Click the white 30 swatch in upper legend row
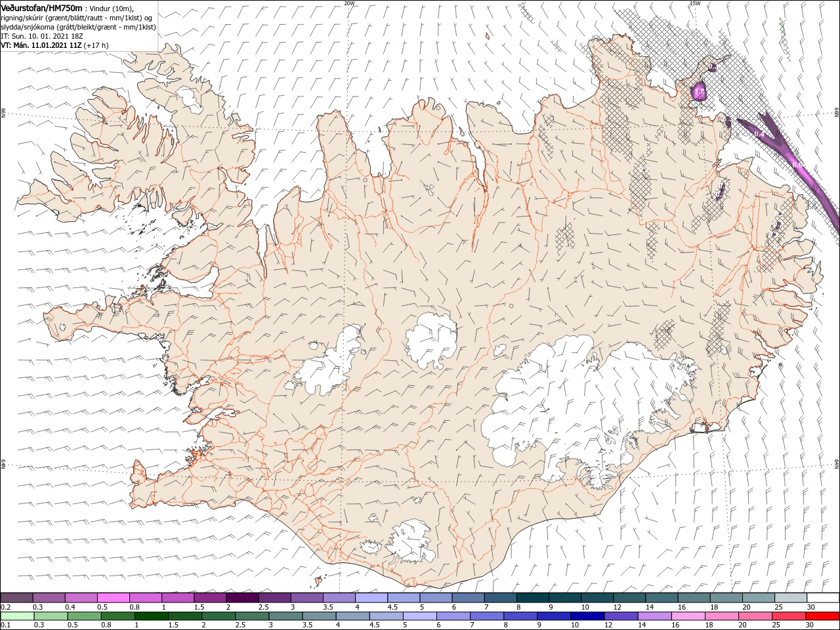This screenshot has width=840, height=630. (x=823, y=598)
